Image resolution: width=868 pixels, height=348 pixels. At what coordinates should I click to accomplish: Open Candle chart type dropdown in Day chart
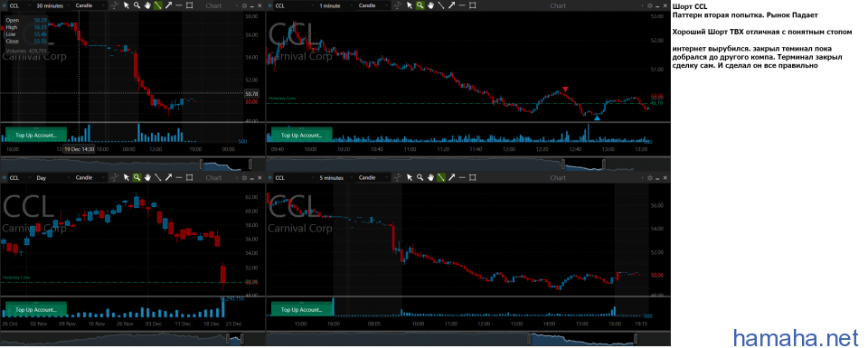tap(90, 177)
